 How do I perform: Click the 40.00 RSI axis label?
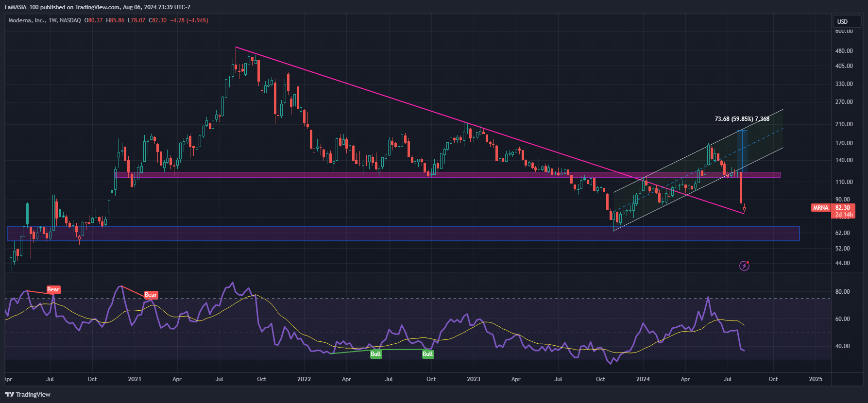click(842, 346)
